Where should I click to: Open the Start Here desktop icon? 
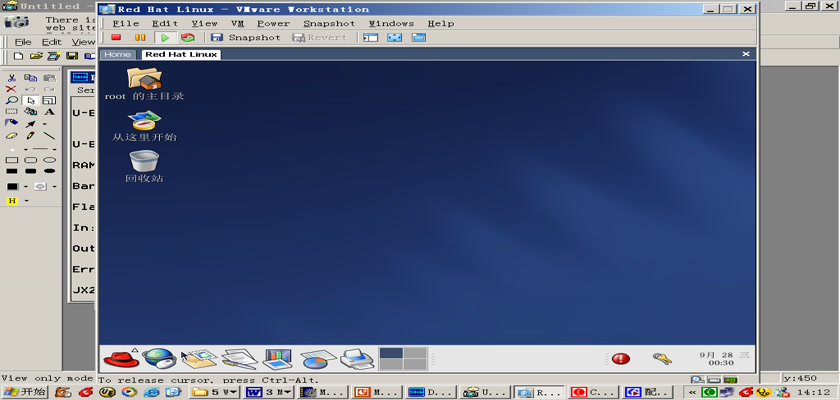pos(144,126)
